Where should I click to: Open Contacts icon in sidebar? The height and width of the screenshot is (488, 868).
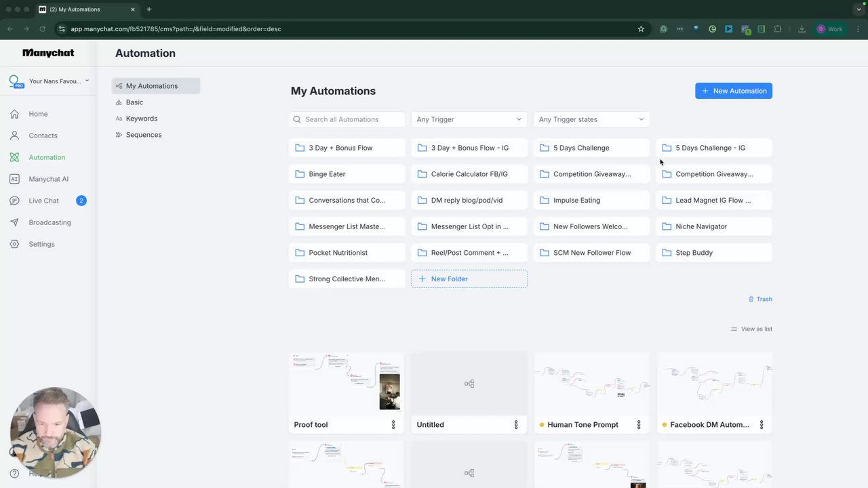14,136
